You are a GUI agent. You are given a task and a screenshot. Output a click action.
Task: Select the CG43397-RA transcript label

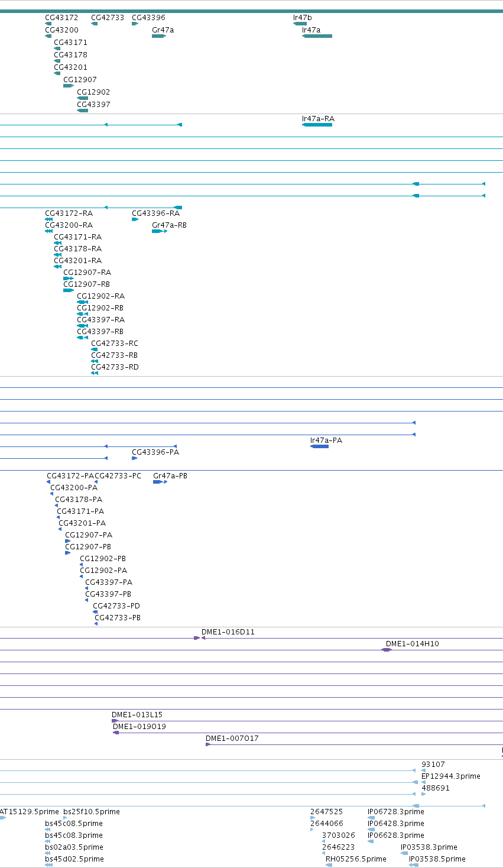click(100, 320)
